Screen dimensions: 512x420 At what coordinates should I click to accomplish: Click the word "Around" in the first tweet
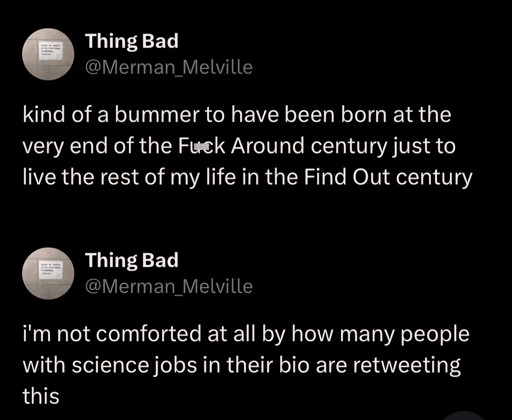pos(267,146)
